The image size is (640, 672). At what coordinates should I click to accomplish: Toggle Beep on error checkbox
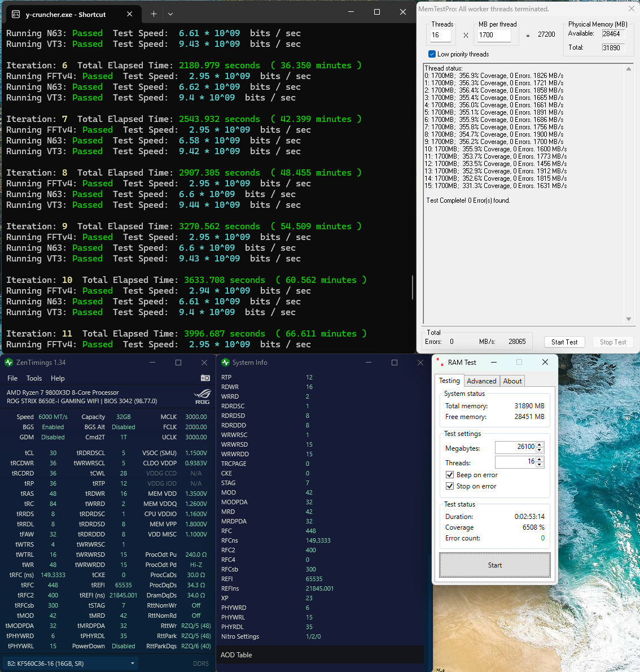pyautogui.click(x=449, y=475)
